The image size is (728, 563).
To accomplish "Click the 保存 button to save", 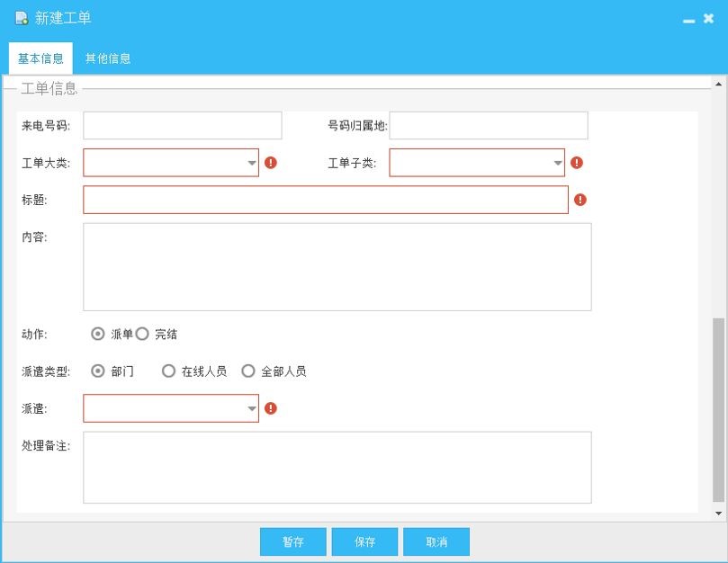I will tap(364, 541).
